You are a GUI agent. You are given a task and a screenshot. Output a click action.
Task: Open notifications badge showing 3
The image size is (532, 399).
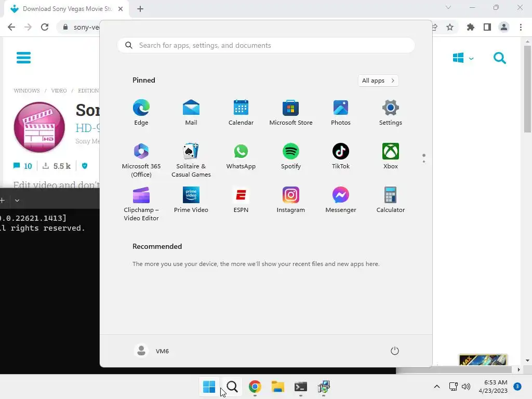(517, 387)
